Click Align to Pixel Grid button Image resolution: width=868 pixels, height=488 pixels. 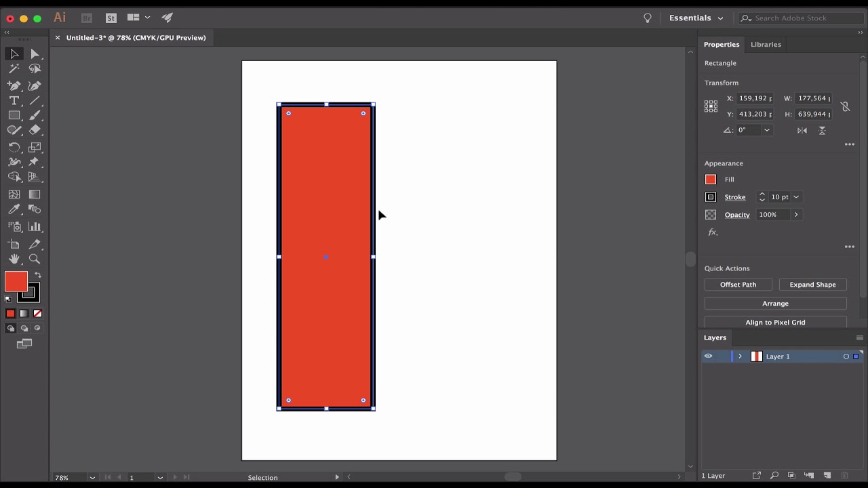click(775, 322)
